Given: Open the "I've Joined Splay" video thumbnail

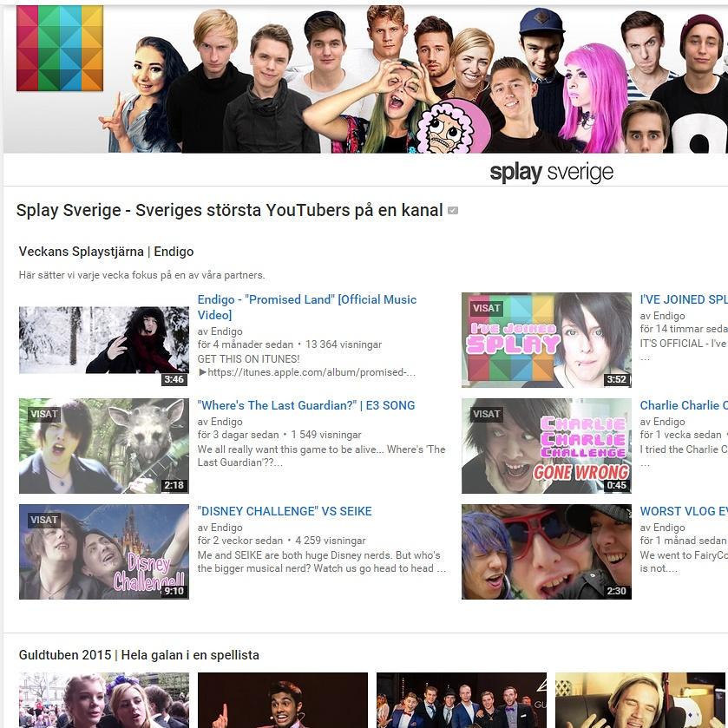Looking at the screenshot, I should tap(547, 340).
